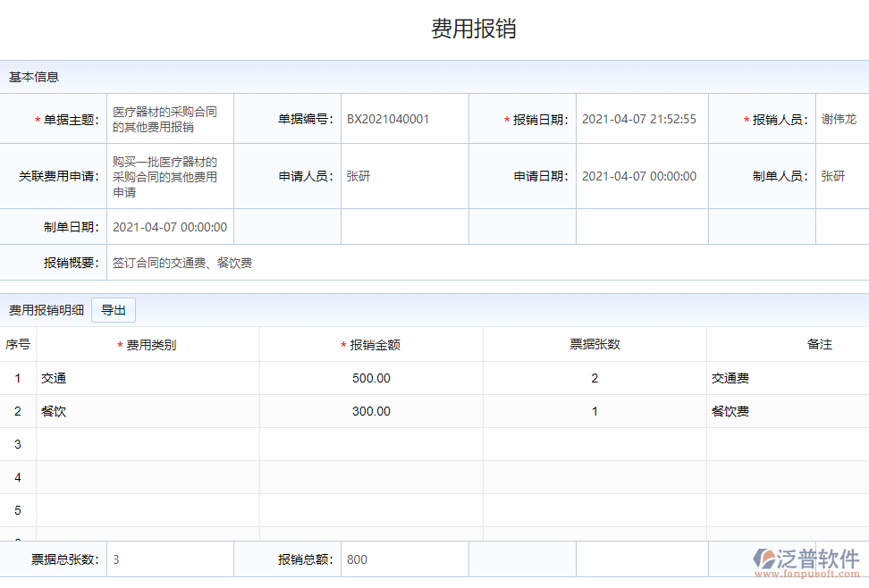The height and width of the screenshot is (588, 869).
Task: Click the 制单日期 date value
Action: [170, 227]
